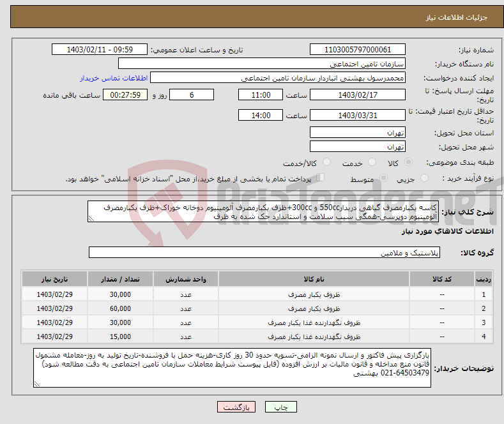Select the خدمت radio button

pos(372,162)
